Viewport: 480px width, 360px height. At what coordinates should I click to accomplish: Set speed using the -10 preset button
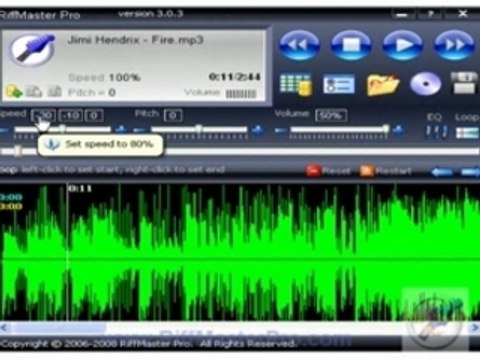click(x=71, y=116)
